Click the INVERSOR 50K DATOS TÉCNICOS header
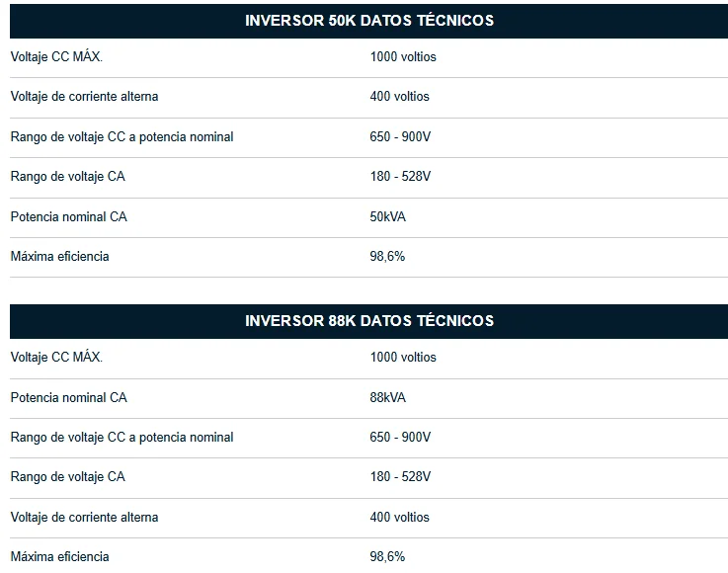Screen dimensions: 728x573 369,21
